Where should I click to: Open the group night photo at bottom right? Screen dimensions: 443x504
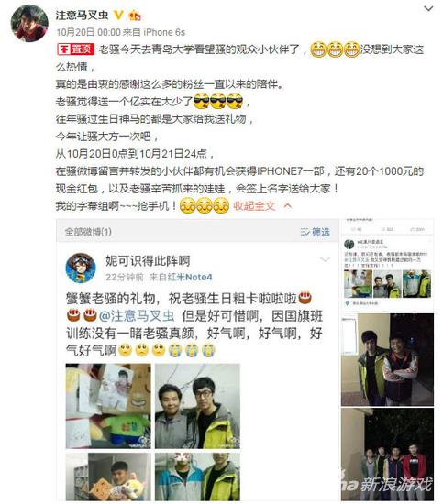387,455
